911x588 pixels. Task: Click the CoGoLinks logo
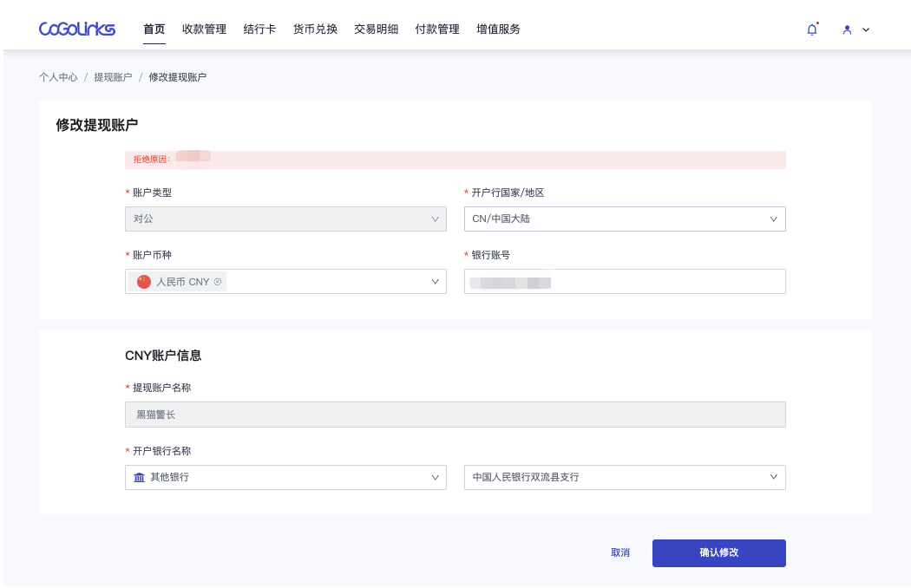76,29
